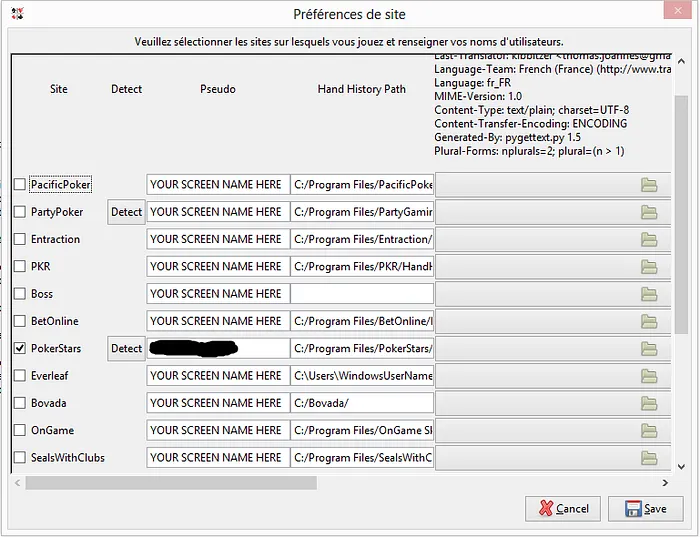Browse folder for OnGame hand history

[553, 430]
